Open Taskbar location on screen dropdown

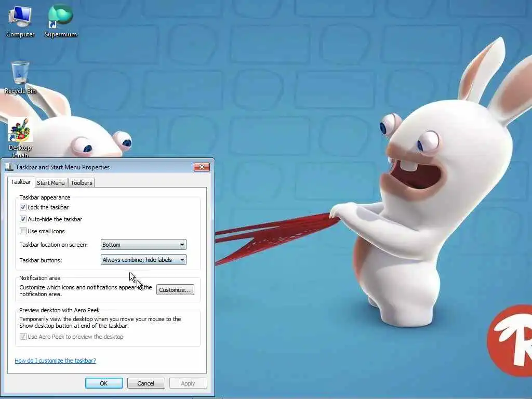pyautogui.click(x=143, y=245)
